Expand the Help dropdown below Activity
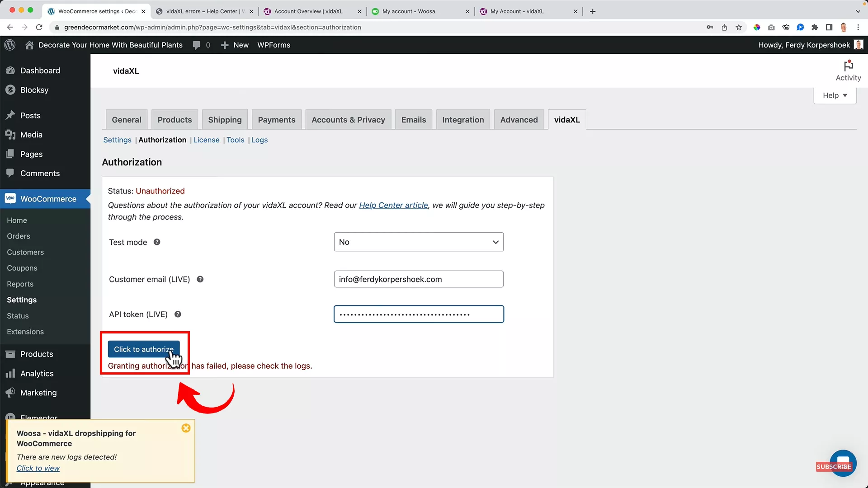 coord(835,95)
